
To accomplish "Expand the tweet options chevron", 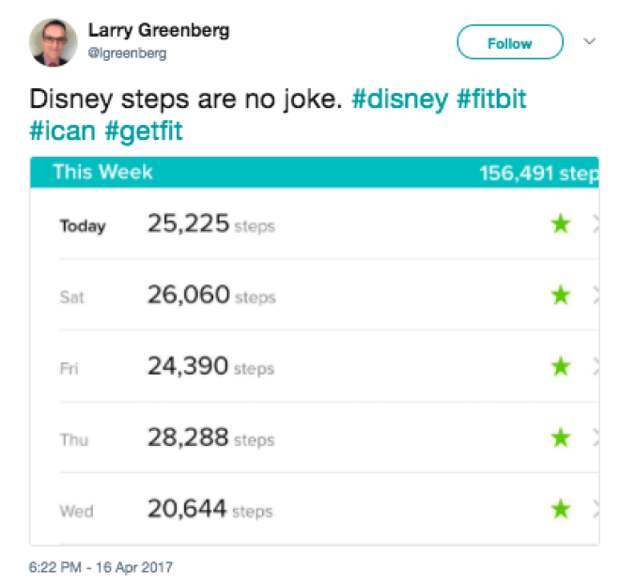I will (x=589, y=42).
